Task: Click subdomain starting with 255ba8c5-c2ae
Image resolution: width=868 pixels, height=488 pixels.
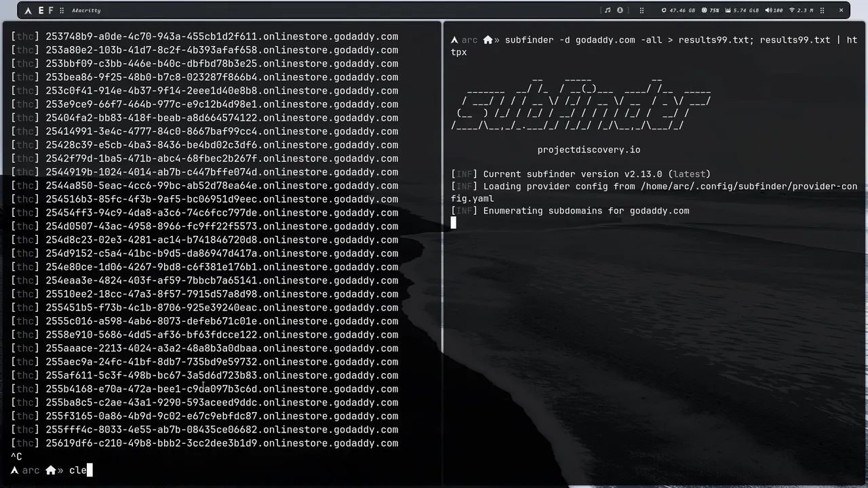Action: (222, 403)
